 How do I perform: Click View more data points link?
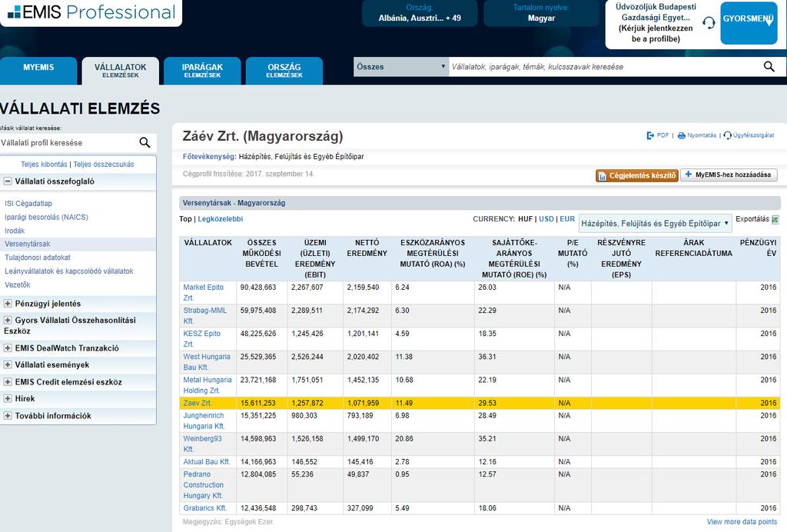point(742,522)
